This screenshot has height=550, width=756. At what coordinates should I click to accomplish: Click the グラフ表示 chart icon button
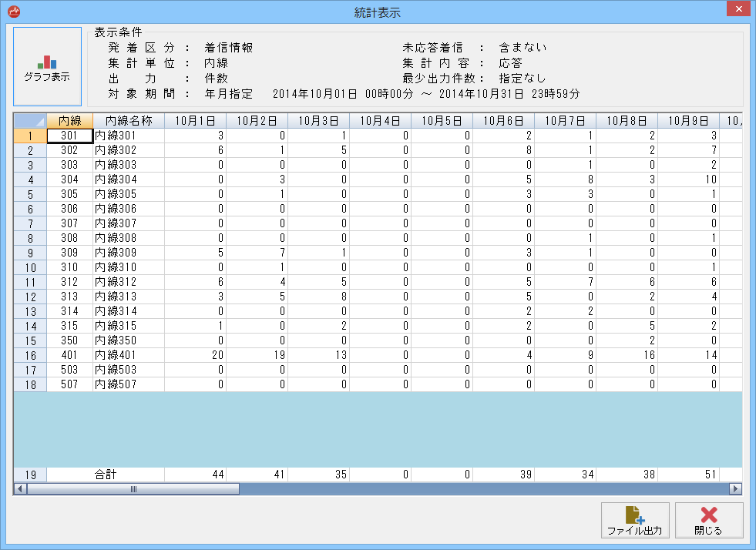click(47, 66)
